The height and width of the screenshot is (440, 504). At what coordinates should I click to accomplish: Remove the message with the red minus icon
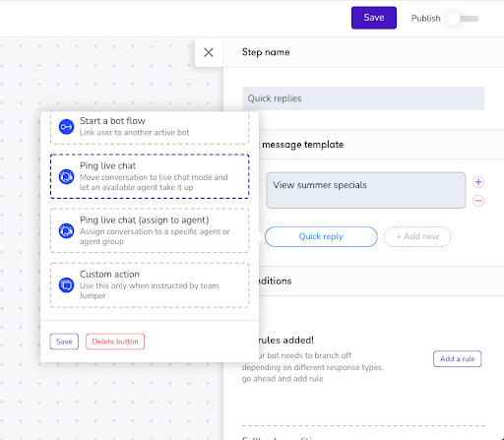478,201
